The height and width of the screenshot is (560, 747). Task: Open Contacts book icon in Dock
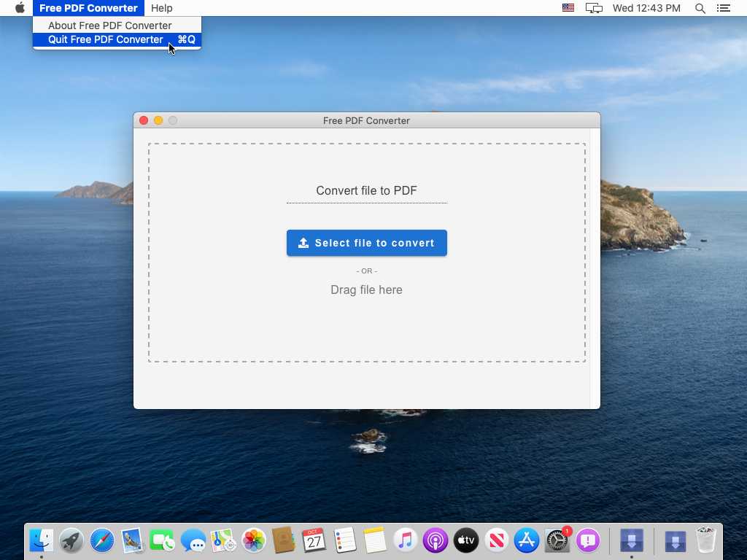[x=284, y=540]
